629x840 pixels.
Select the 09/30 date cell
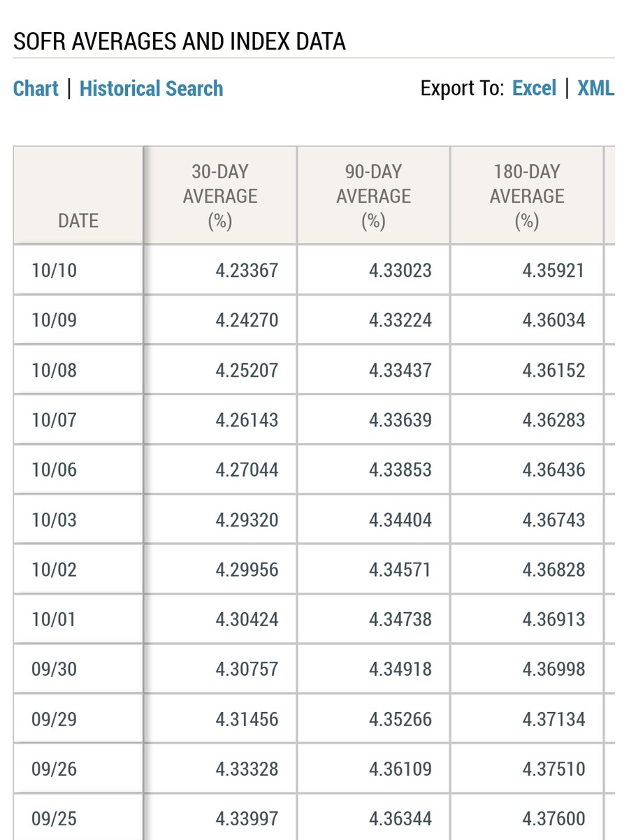tap(54, 669)
